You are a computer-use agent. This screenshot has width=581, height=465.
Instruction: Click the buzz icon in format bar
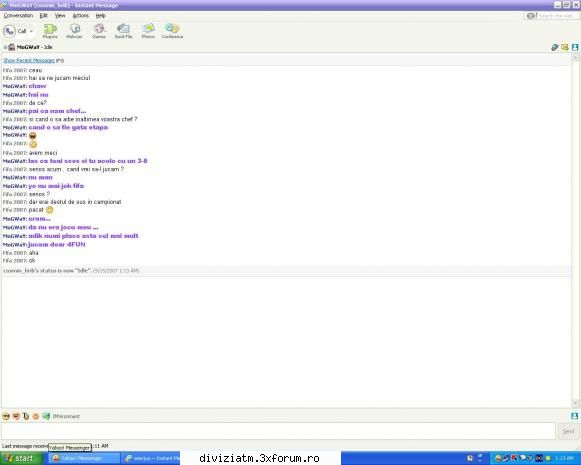click(26, 416)
